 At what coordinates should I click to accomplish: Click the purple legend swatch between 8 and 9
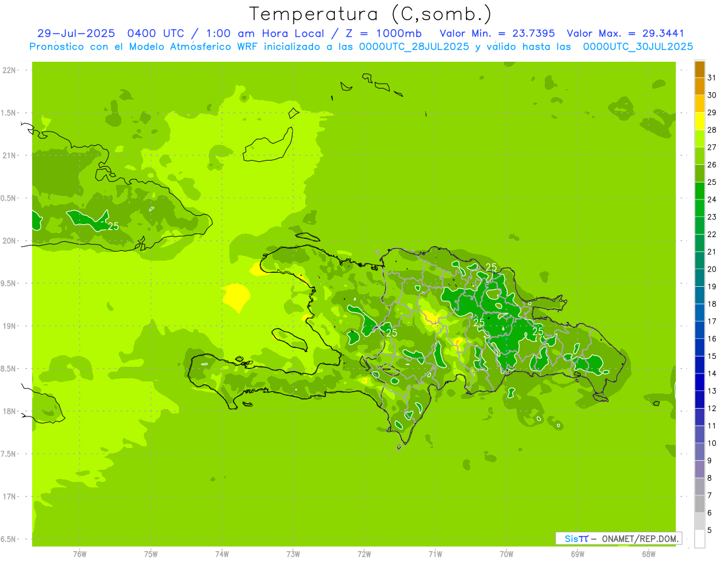[x=699, y=469]
